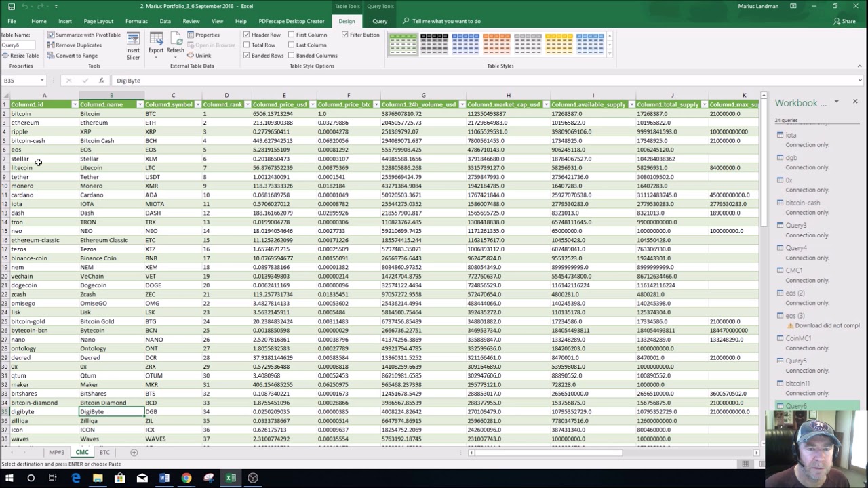Open OBS Studio from taskbar
This screenshot has width=868, height=488.
pos(253,478)
